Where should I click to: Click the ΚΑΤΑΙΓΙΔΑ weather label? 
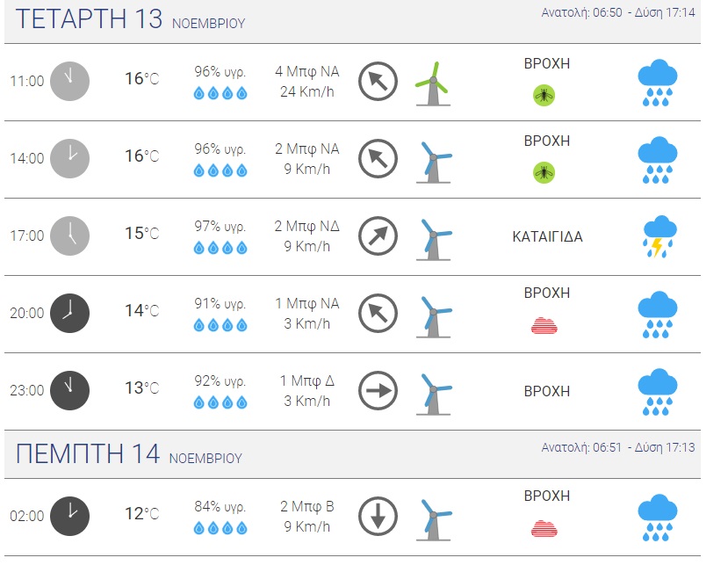(547, 236)
